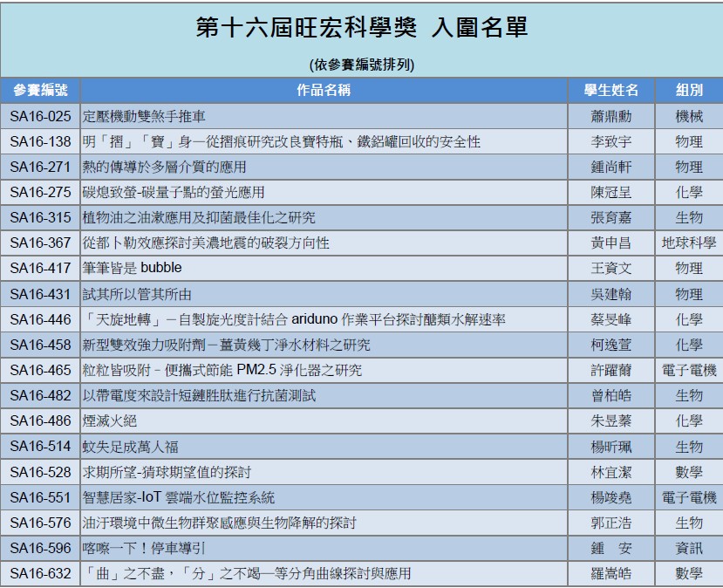The image size is (723, 588).
Task: Click the 地球科學 group cell
Action: pos(688,243)
